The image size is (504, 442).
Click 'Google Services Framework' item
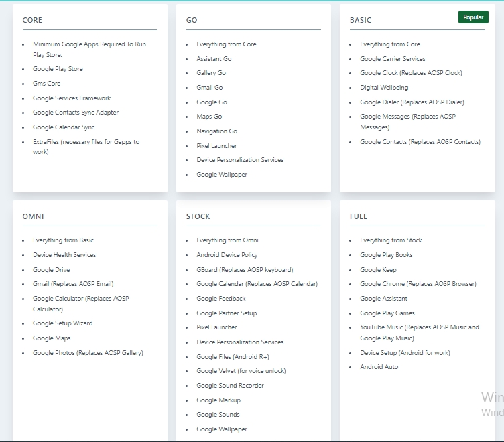(72, 98)
